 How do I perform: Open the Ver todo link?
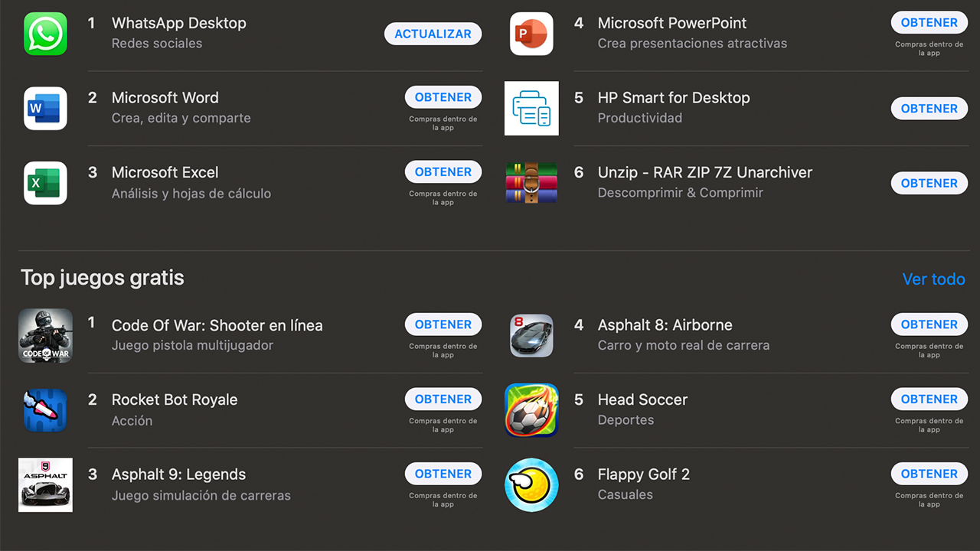point(933,279)
